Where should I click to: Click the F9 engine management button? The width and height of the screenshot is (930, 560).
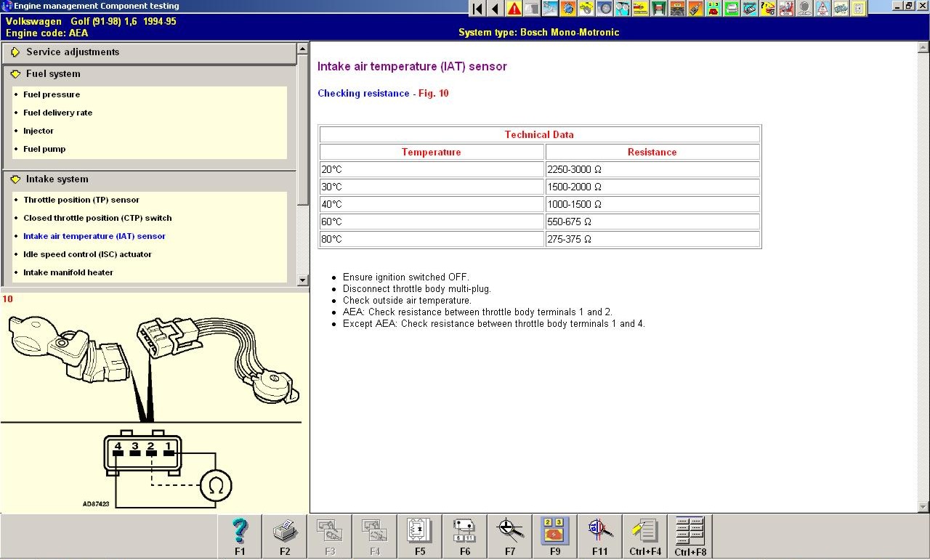tap(555, 536)
